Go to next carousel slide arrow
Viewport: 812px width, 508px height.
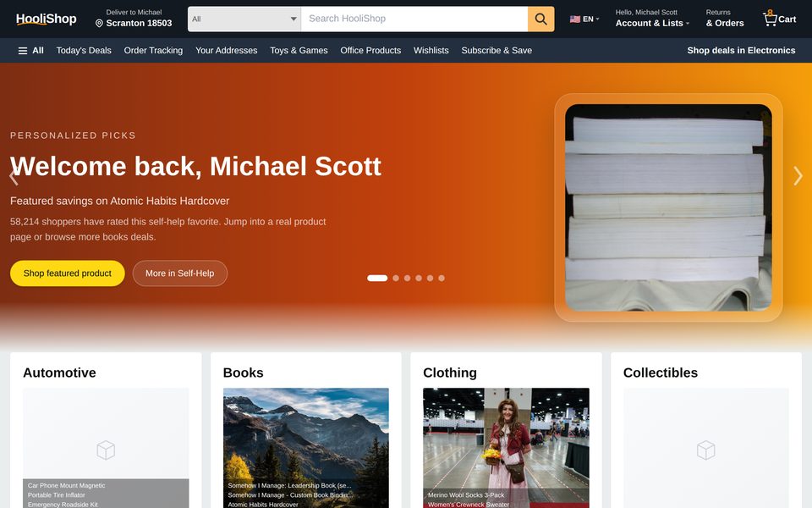[x=798, y=176]
